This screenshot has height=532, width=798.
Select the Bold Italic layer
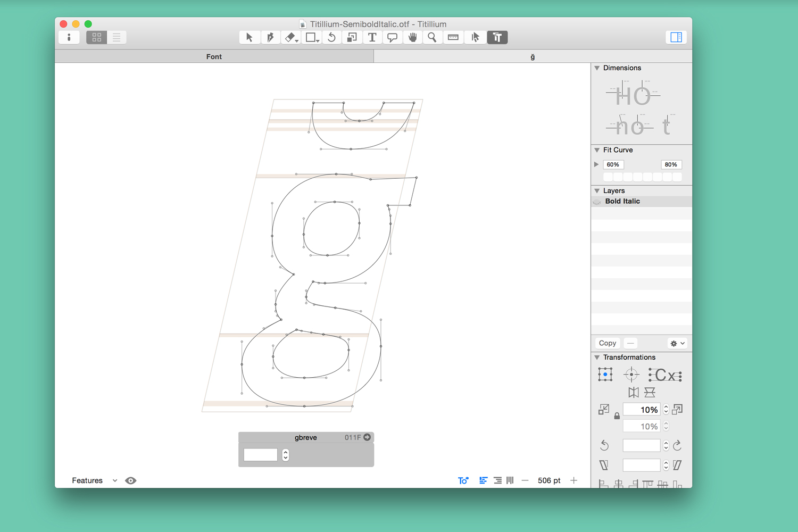pyautogui.click(x=622, y=201)
